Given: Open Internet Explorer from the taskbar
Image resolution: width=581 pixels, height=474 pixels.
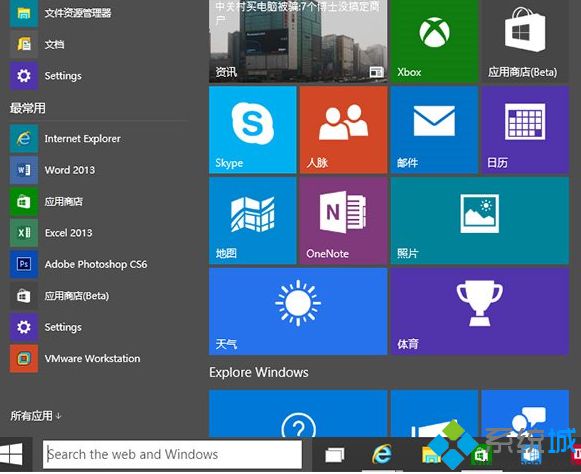Looking at the screenshot, I should pos(382,454).
